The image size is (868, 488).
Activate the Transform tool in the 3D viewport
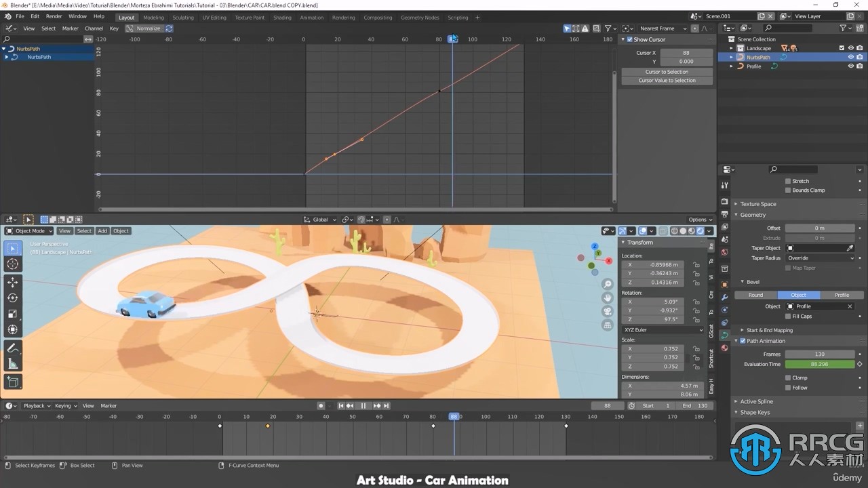pos(13,329)
